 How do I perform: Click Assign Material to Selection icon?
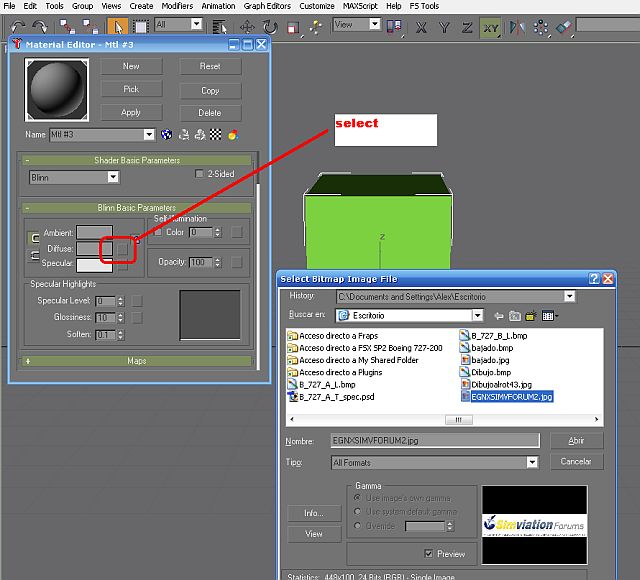point(184,134)
